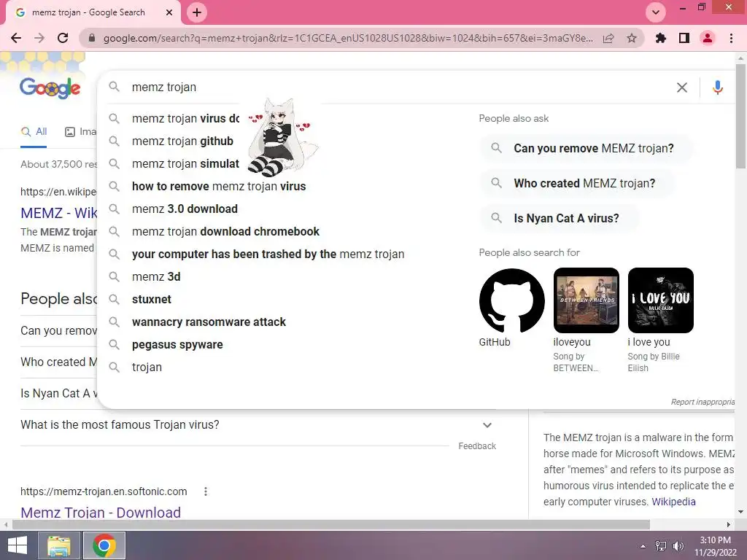Screen dimensions: 747x560
Task: Choose the 'memz 3d' suggestion
Action: click(156, 276)
